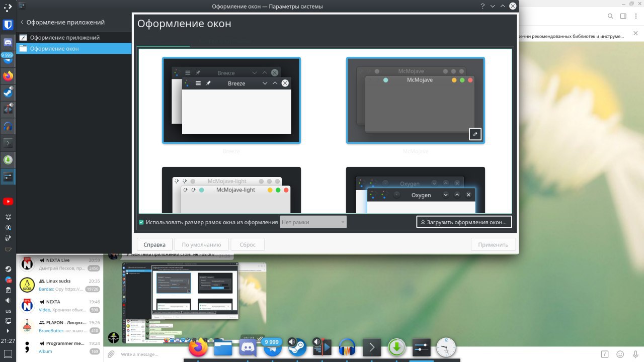This screenshot has width=644, height=362.
Task: Toggle the Telegram side panel icon
Action: coord(623,16)
